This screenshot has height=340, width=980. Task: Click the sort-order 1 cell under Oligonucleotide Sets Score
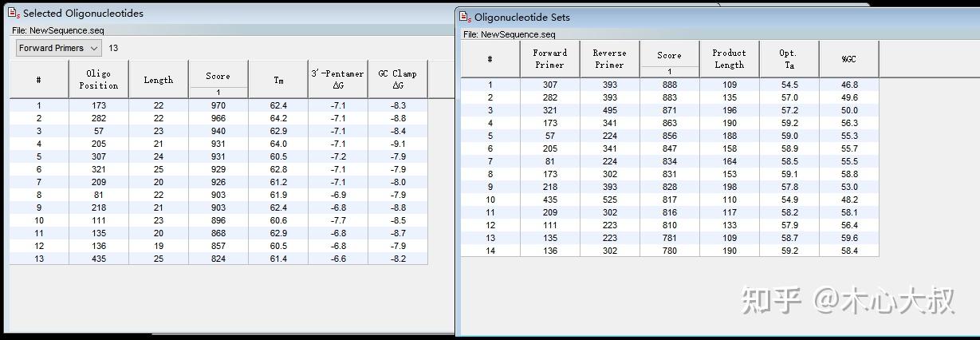pos(670,72)
